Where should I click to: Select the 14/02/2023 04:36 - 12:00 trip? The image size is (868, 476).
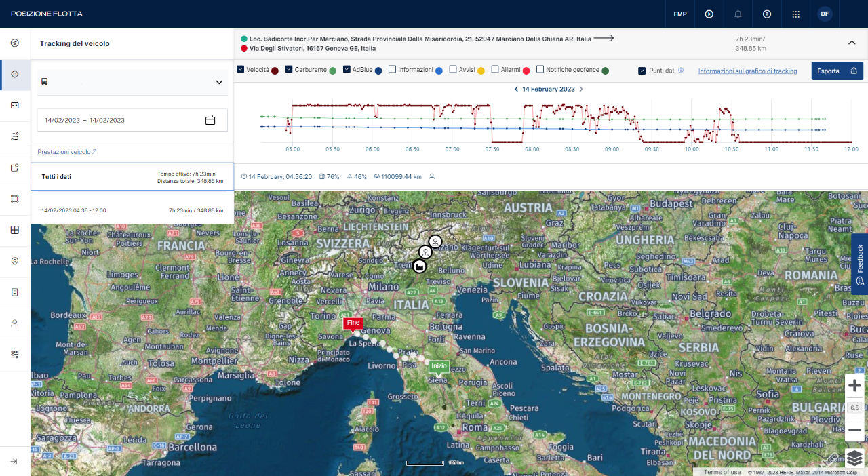click(132, 210)
